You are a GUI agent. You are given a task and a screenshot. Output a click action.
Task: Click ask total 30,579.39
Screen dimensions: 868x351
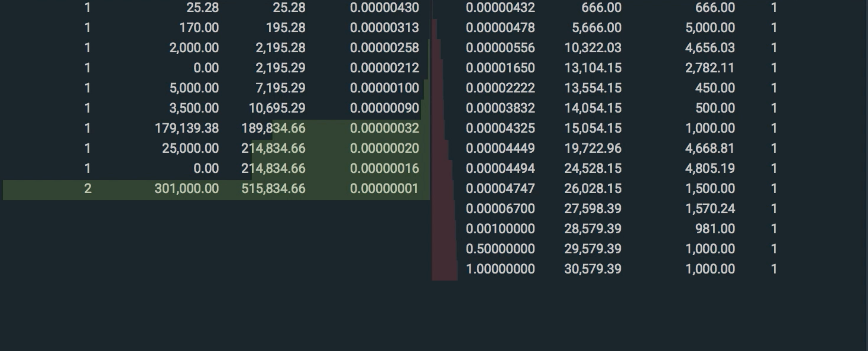point(593,269)
